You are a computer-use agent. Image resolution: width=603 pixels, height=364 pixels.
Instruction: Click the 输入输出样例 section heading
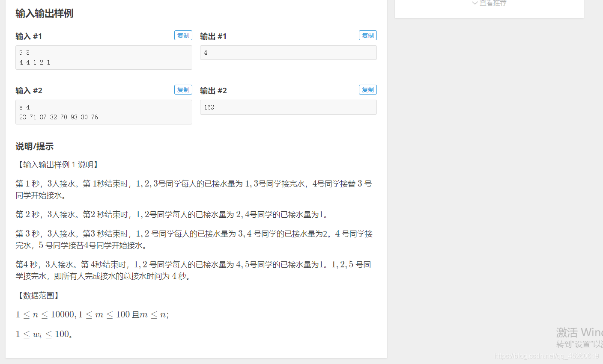tap(44, 13)
